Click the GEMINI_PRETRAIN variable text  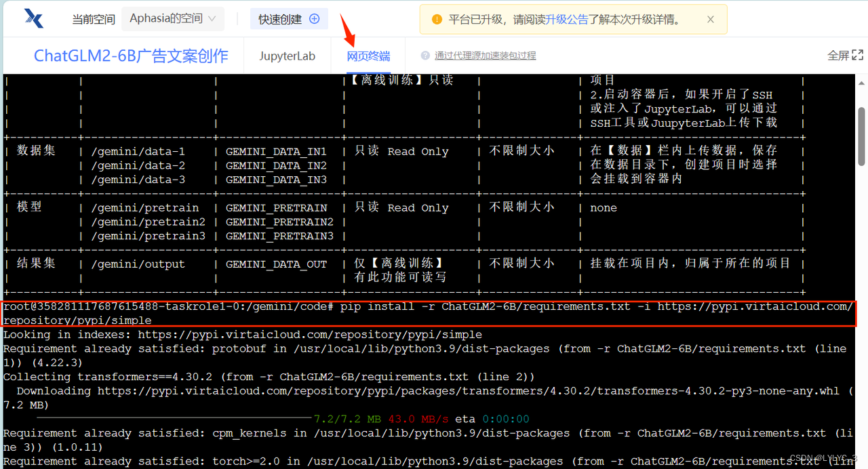(x=276, y=208)
